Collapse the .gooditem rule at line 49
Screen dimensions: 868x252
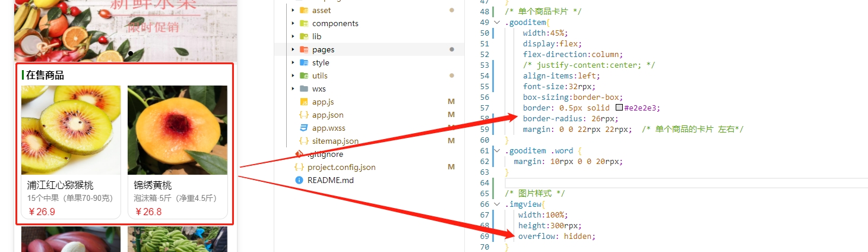click(497, 23)
